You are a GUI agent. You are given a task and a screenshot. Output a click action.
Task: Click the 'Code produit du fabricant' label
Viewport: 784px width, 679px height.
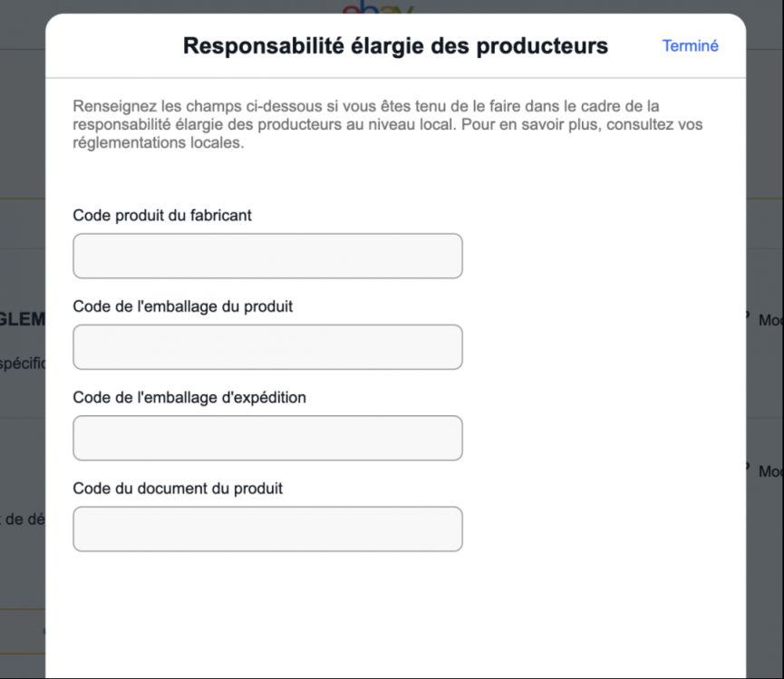coord(162,215)
